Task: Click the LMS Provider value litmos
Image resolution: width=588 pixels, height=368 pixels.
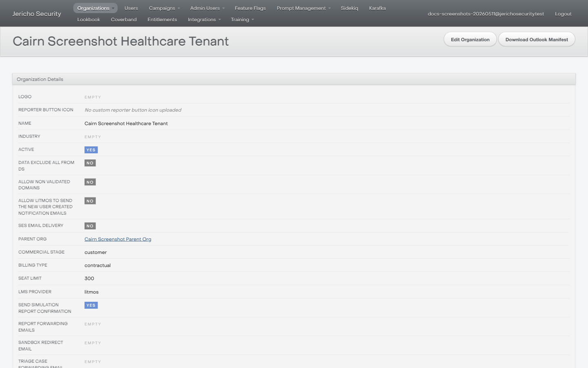Action: click(91, 292)
